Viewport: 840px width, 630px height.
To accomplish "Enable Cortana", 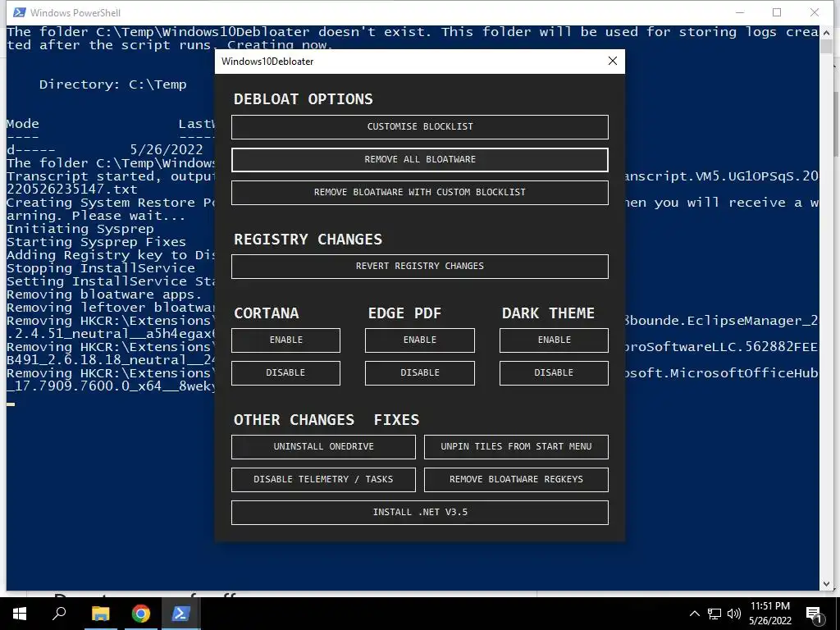I will click(285, 340).
